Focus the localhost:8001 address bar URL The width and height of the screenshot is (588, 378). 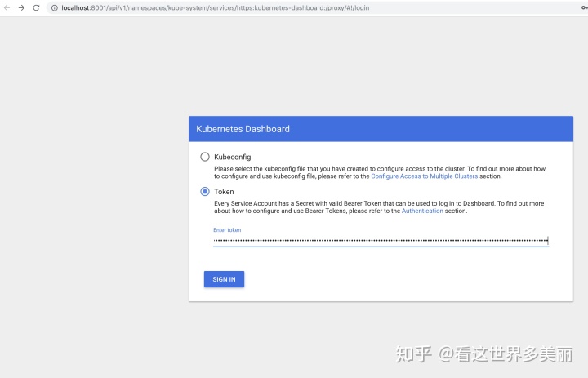216,8
